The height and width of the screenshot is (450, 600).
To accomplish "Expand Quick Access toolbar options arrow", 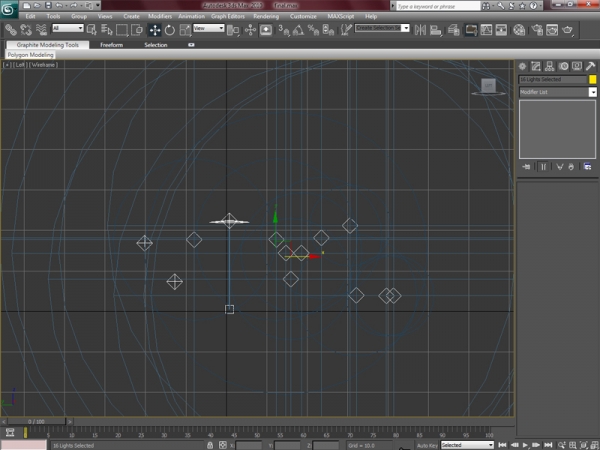I will (x=98, y=5).
